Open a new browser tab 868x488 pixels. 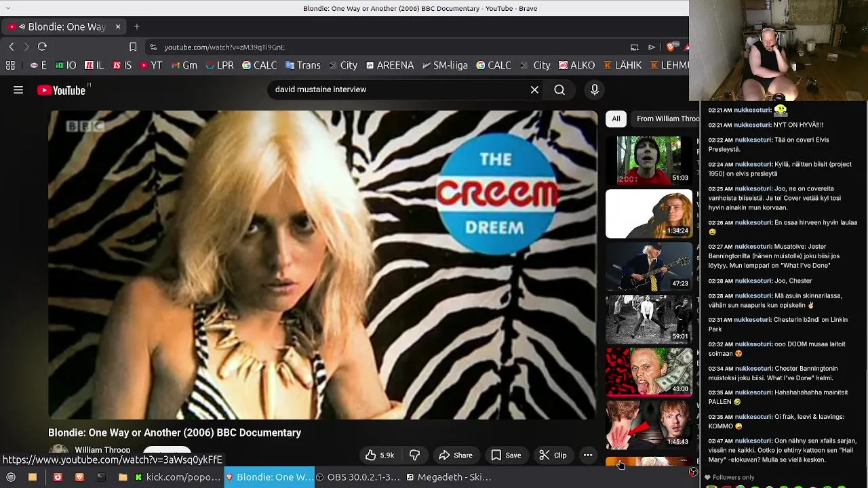tap(137, 26)
